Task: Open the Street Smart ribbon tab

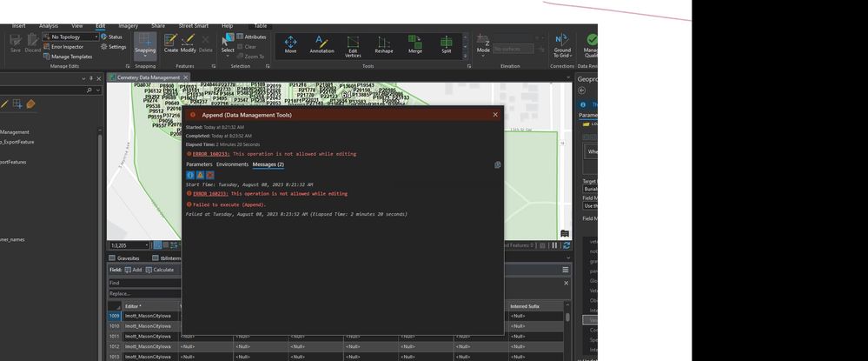Action: [x=194, y=26]
